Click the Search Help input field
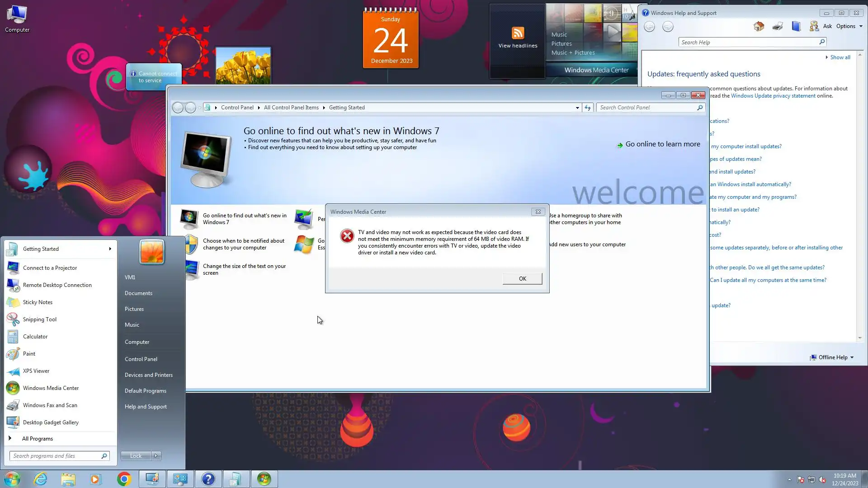The height and width of the screenshot is (488, 868). click(x=748, y=42)
